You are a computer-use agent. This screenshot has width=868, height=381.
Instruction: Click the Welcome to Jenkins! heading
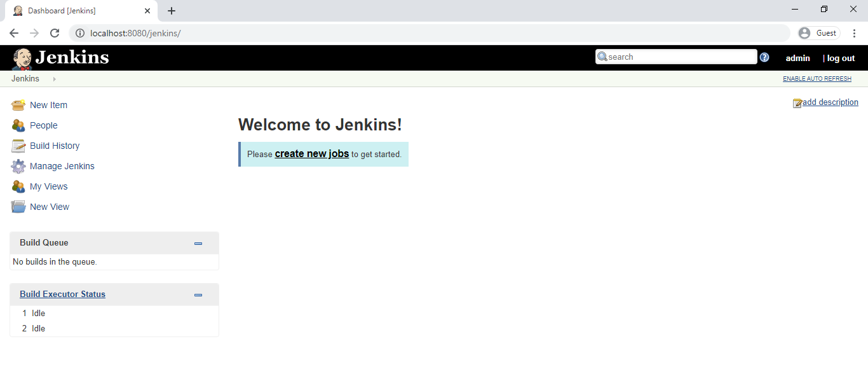tap(320, 125)
